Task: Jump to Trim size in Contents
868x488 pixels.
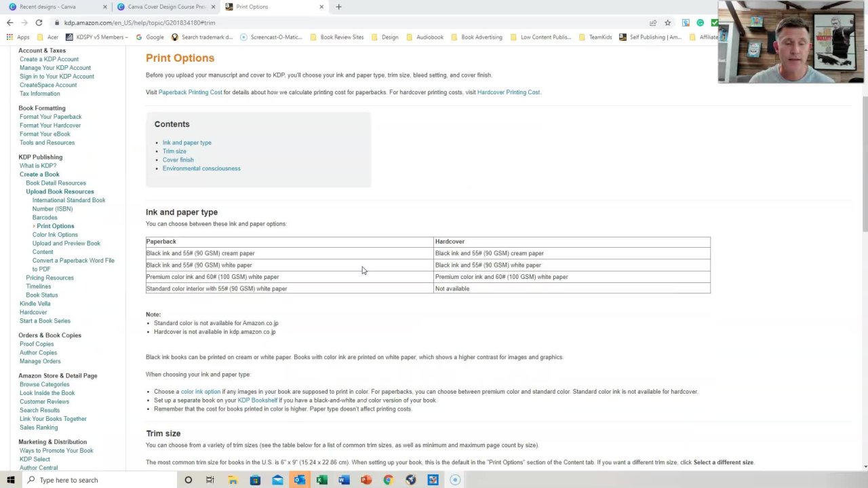Action: pyautogui.click(x=174, y=151)
